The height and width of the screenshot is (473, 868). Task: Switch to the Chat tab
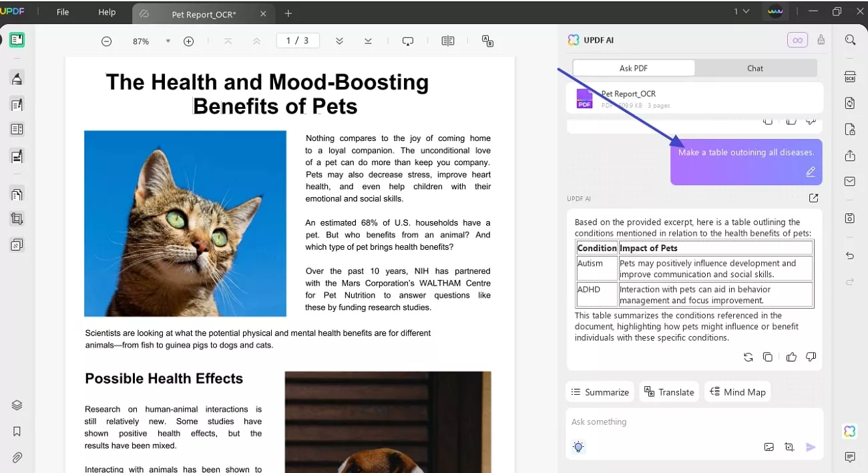click(755, 68)
